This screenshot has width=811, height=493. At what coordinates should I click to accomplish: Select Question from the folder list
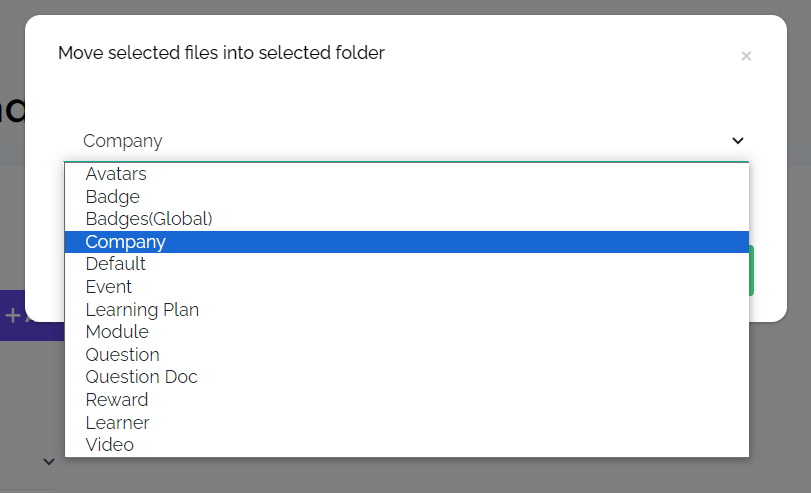[x=123, y=355]
